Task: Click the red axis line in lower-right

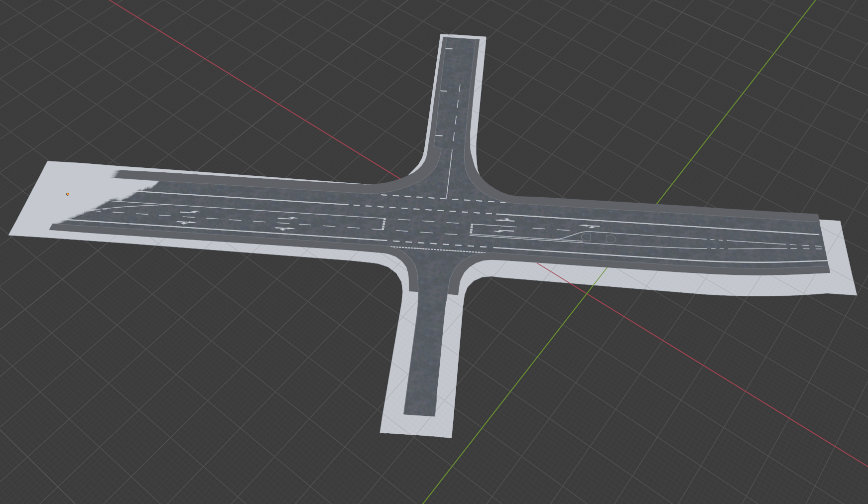Action: 747,388
